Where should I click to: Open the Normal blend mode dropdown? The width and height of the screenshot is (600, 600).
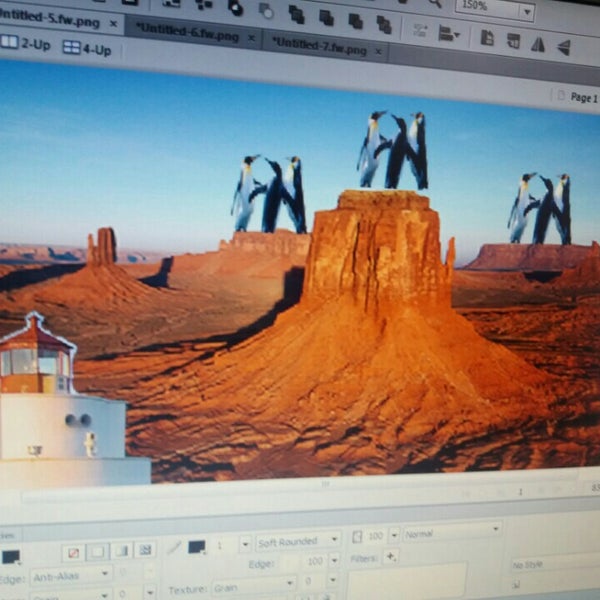(x=452, y=532)
